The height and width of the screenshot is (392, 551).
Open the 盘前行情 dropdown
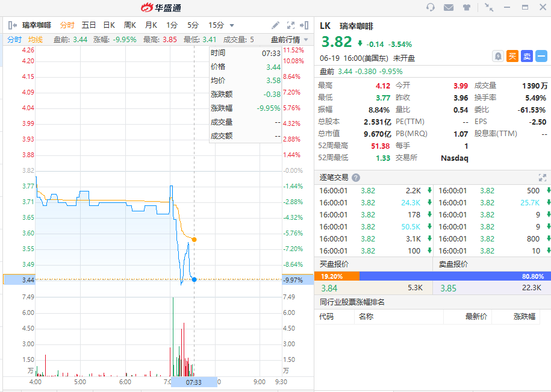pos(290,40)
